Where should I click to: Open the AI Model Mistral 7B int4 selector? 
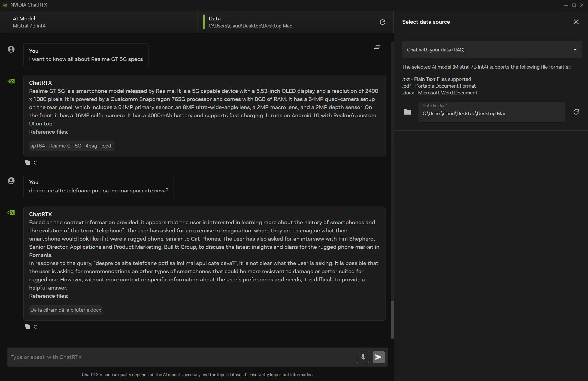coord(99,22)
